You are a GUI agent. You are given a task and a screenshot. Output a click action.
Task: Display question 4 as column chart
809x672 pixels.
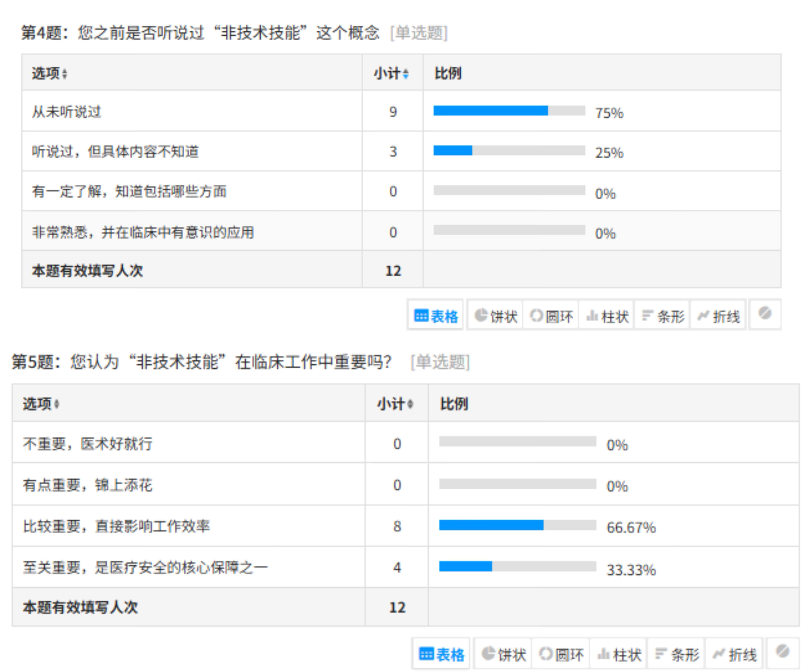[x=607, y=316]
